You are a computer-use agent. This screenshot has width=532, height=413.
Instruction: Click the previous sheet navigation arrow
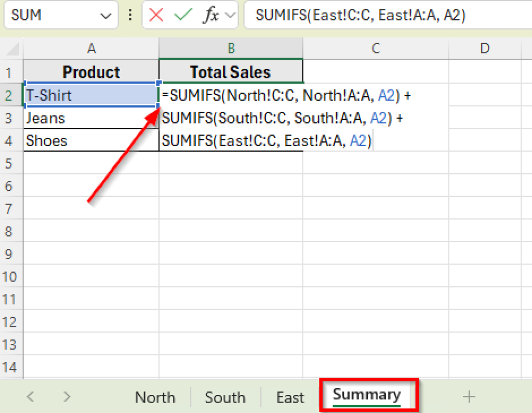click(x=30, y=397)
